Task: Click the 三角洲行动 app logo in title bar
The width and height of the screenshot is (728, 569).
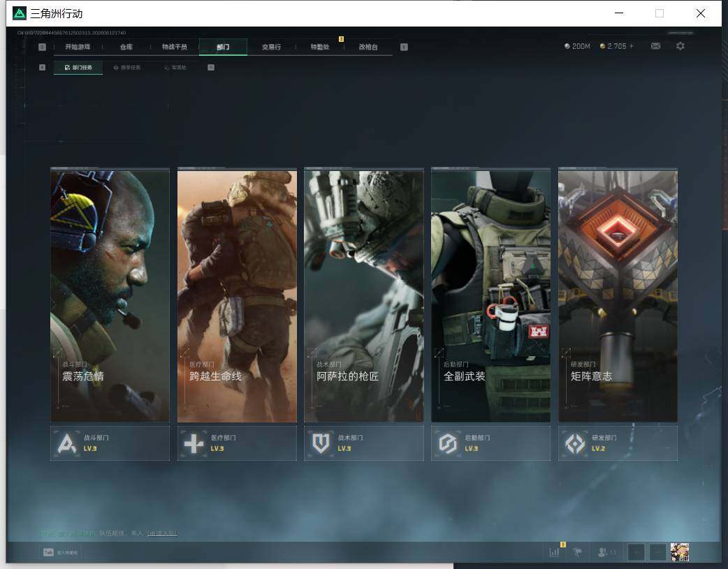Action: coord(20,13)
